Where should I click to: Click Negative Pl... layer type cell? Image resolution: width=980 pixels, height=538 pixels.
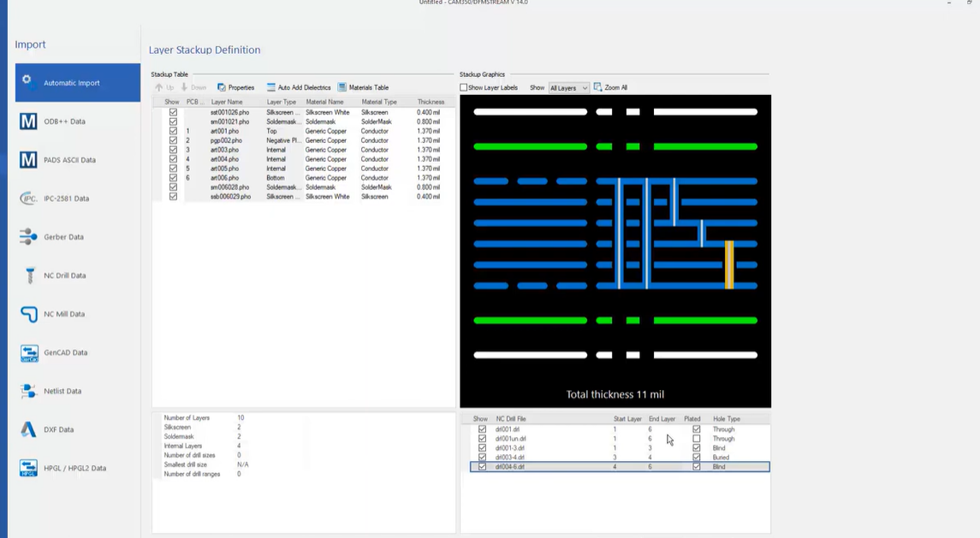283,140
